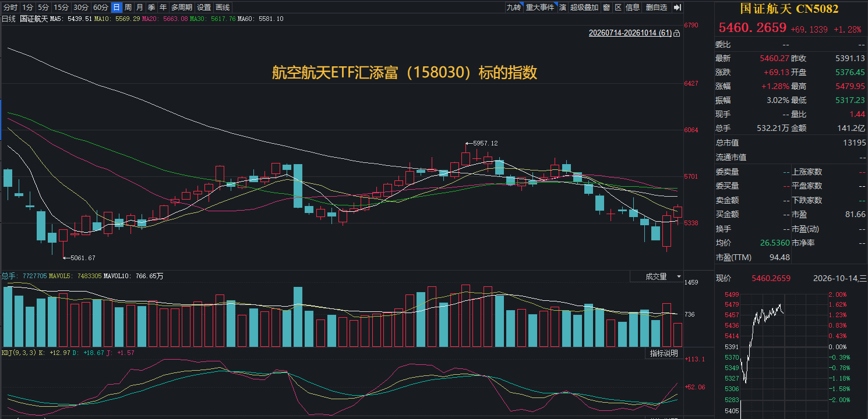Click the MA10: 5569.29 label

coord(117,19)
